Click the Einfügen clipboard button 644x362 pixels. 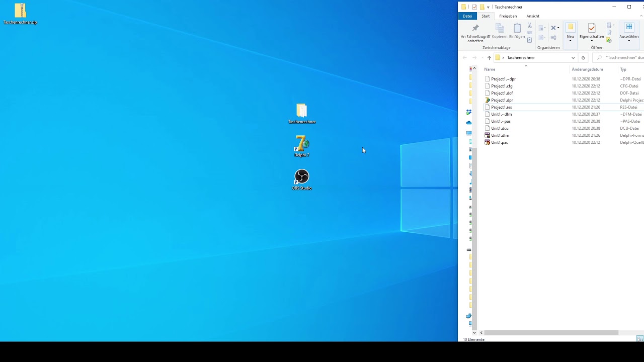click(517, 31)
